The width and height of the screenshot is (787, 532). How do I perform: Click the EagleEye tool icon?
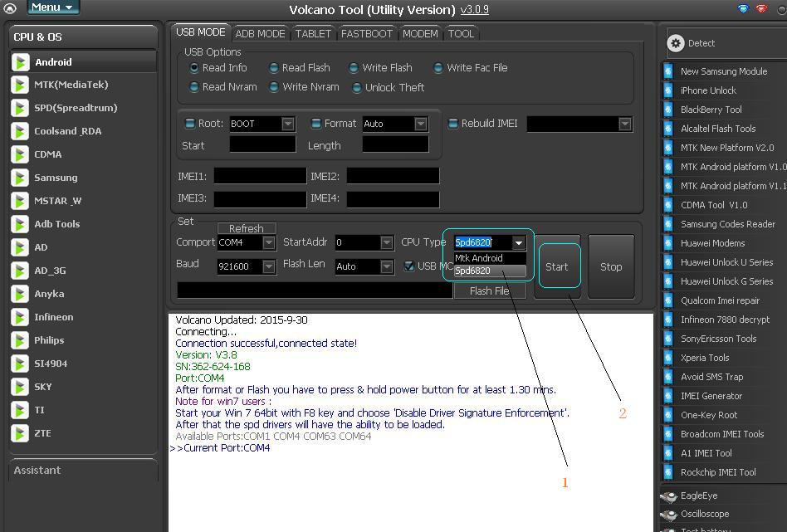(669, 496)
